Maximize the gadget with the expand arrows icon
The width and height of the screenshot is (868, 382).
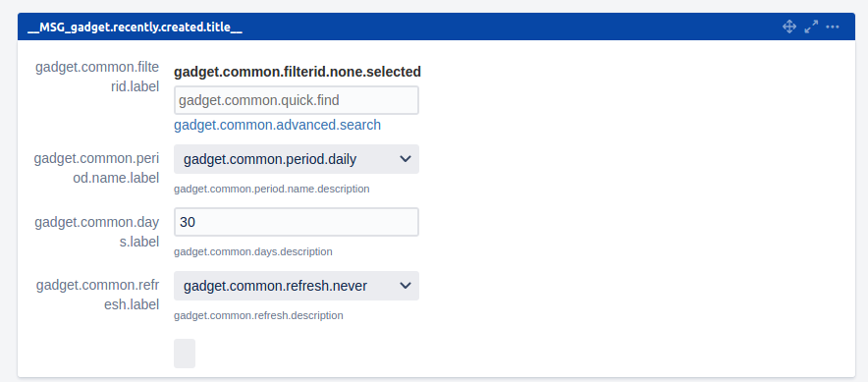click(x=811, y=27)
